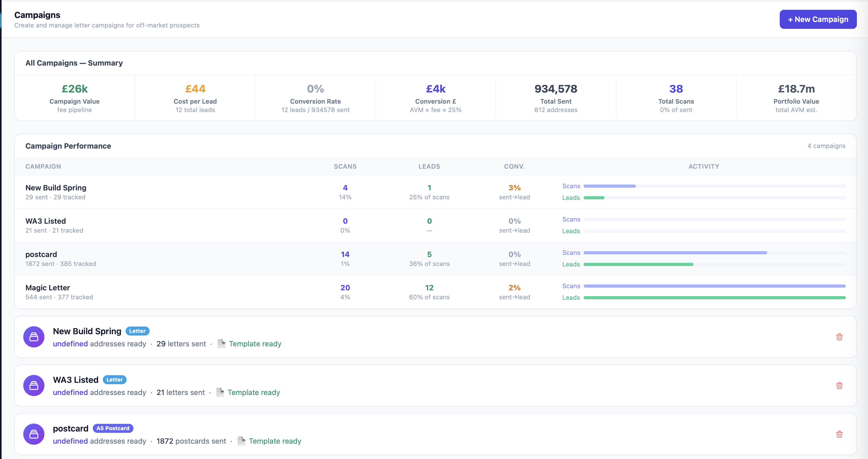
Task: Click the + New Campaign button
Action: click(x=818, y=19)
